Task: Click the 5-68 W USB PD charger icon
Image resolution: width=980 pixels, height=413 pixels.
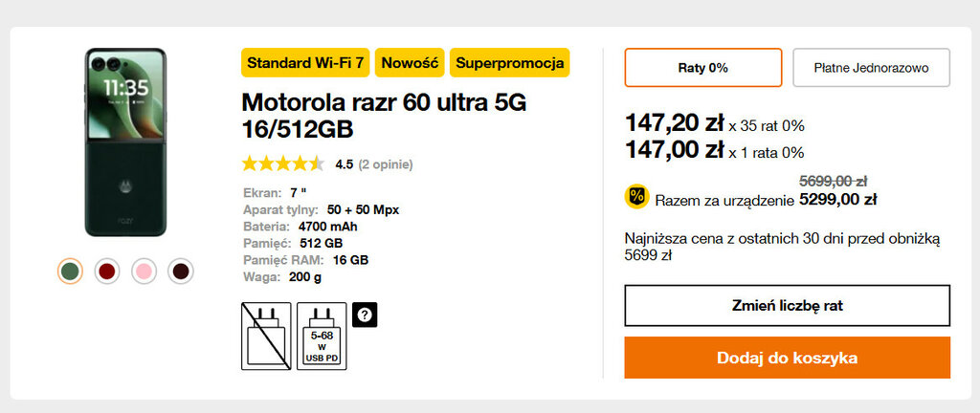Action: 323,336
